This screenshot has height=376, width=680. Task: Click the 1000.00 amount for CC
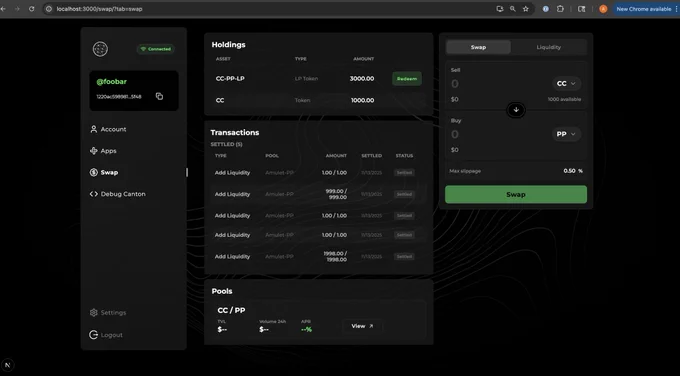363,100
